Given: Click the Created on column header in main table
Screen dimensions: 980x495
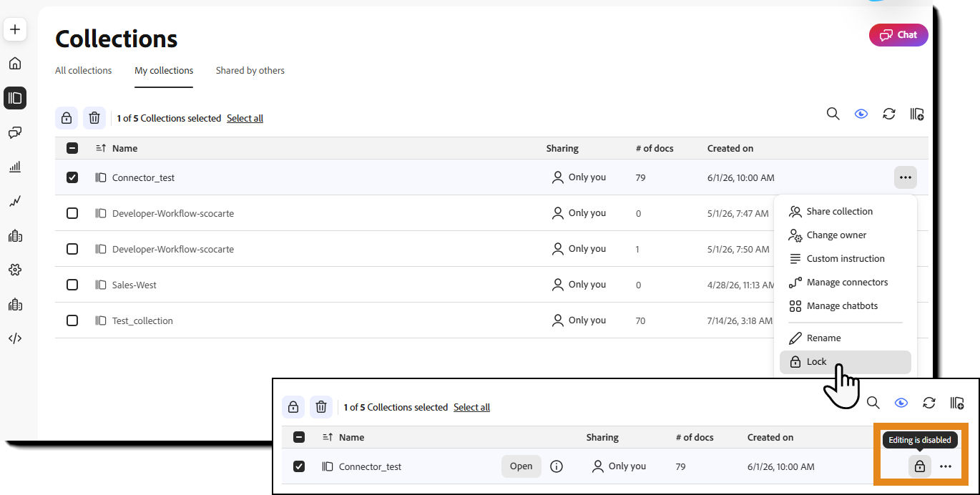Looking at the screenshot, I should point(730,149).
